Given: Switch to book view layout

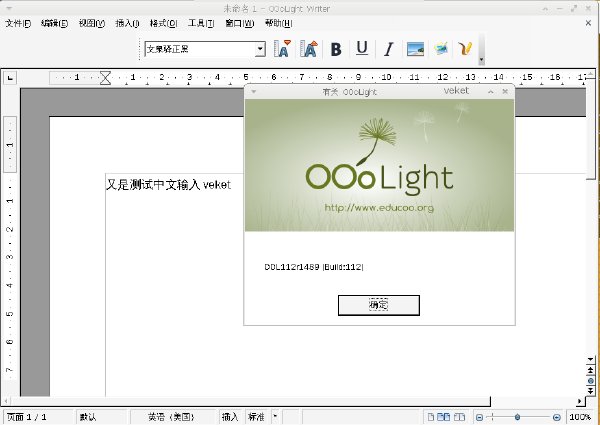Looking at the screenshot, I should 459,417.
